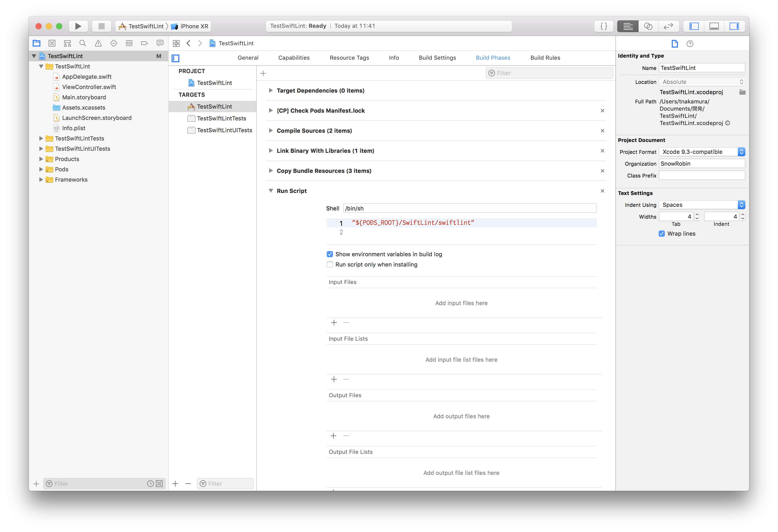The image size is (778, 532).
Task: Expand Check Pods Manifest.lock section
Action: click(x=270, y=110)
